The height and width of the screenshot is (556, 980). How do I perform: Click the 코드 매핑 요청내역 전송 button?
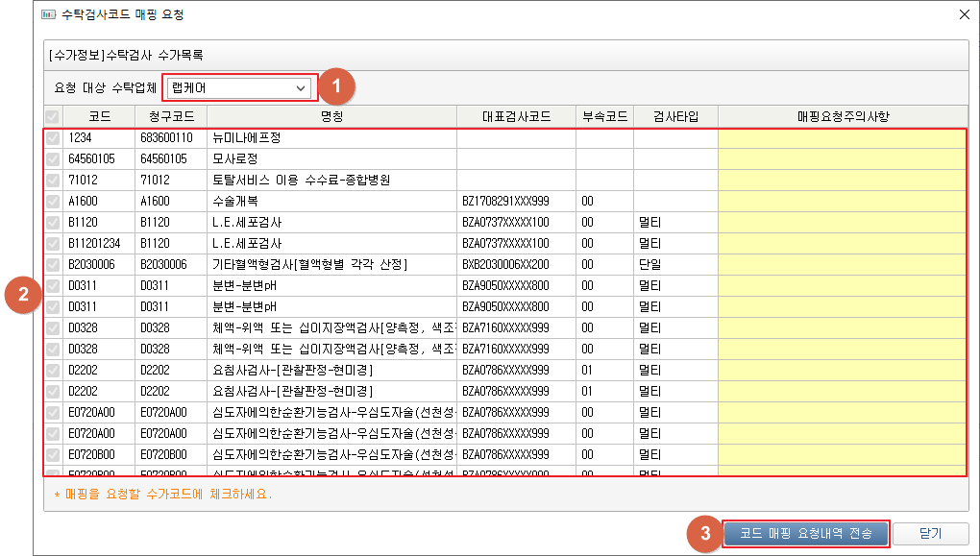pyautogui.click(x=805, y=534)
